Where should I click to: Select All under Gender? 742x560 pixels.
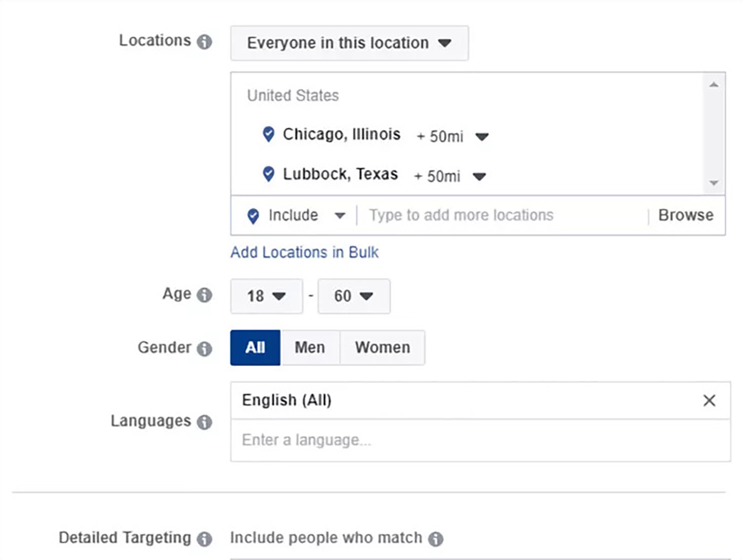click(255, 347)
